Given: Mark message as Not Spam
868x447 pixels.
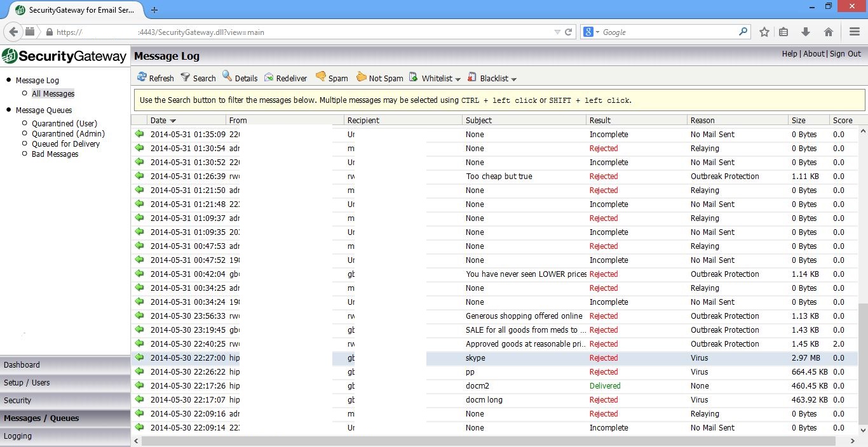Looking at the screenshot, I should pyautogui.click(x=362, y=77).
